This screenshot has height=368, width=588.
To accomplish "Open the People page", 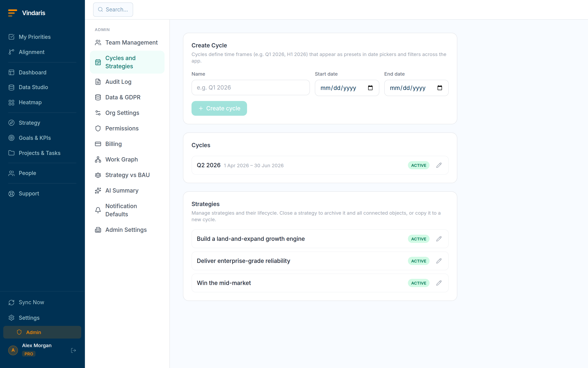I will point(42,173).
